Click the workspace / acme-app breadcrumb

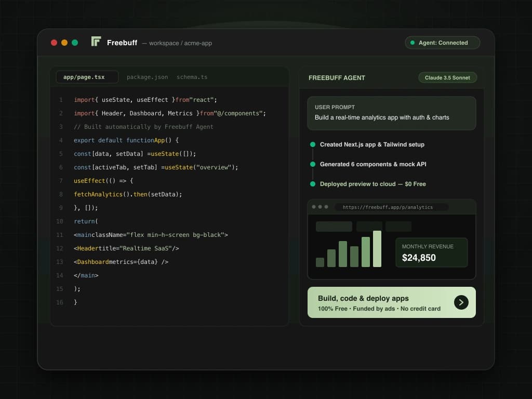click(180, 43)
